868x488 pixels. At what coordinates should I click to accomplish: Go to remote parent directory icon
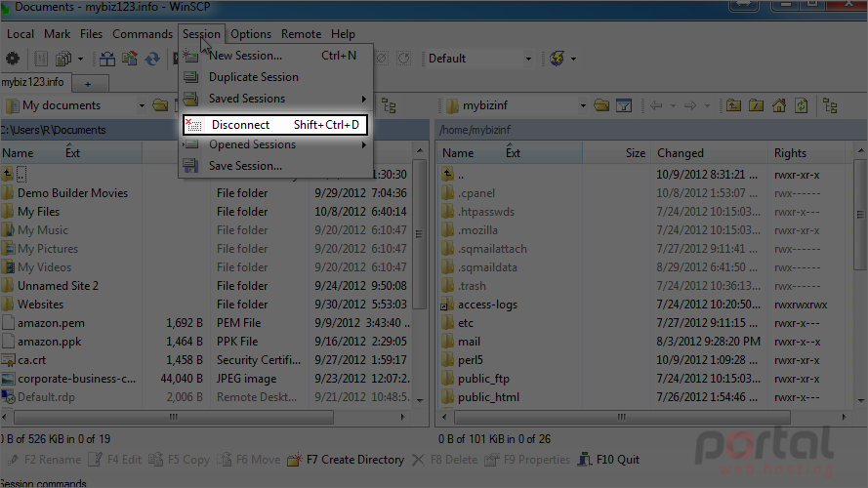click(x=733, y=105)
